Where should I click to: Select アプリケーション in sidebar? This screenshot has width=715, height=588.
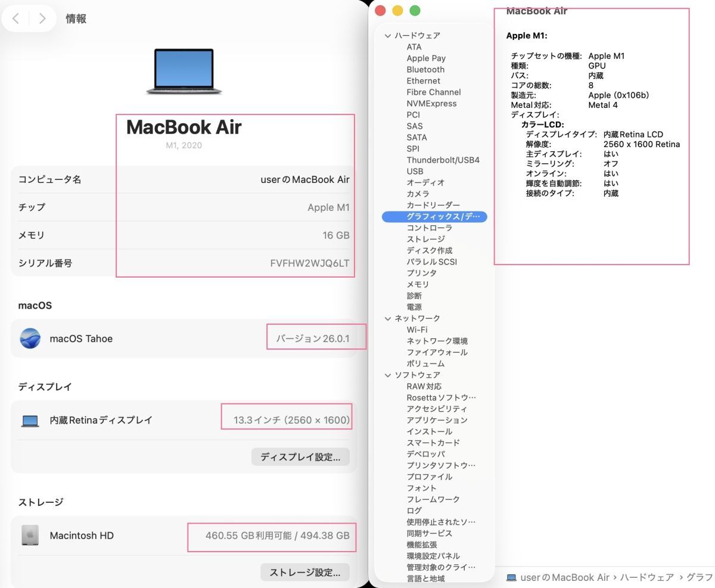coord(437,421)
